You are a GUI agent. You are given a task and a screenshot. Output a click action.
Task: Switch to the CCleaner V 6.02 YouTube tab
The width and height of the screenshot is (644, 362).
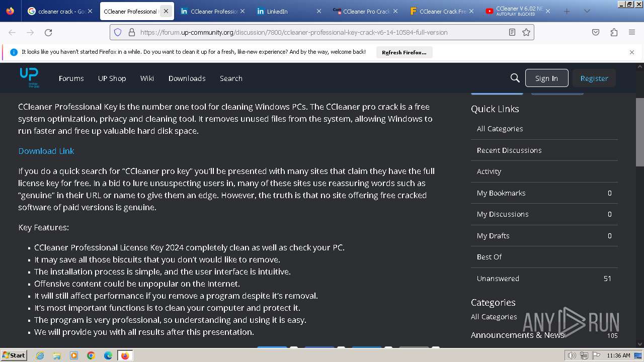click(x=519, y=11)
